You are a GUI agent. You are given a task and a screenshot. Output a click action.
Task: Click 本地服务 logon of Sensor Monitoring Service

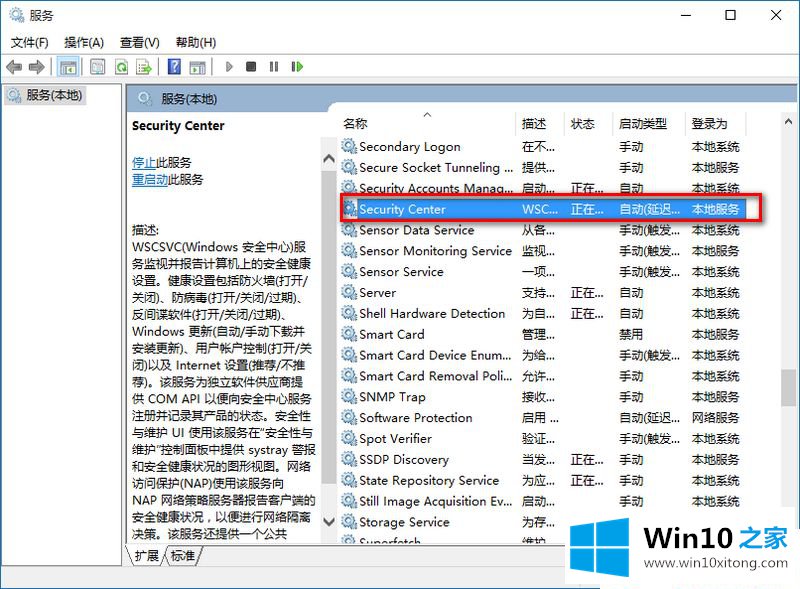(715, 251)
